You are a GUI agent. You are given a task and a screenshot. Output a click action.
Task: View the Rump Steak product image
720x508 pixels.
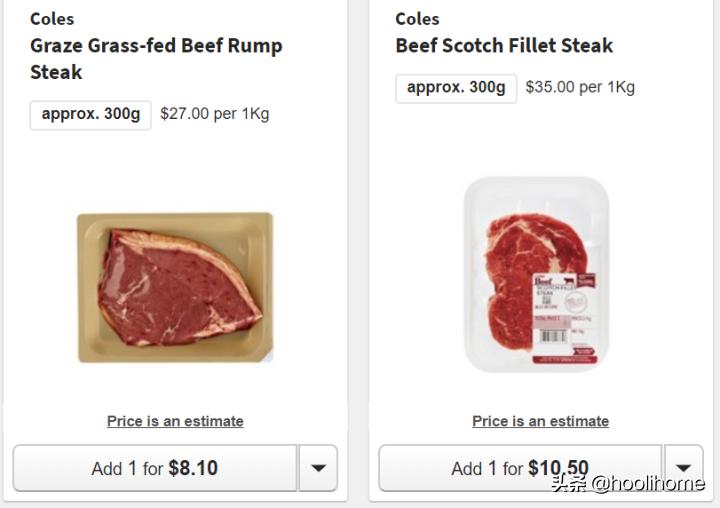175,287
